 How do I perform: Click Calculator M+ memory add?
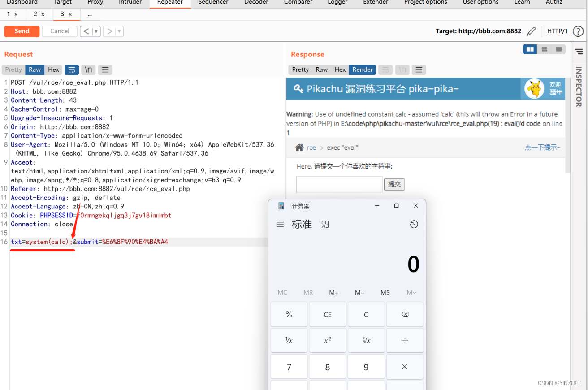click(334, 293)
